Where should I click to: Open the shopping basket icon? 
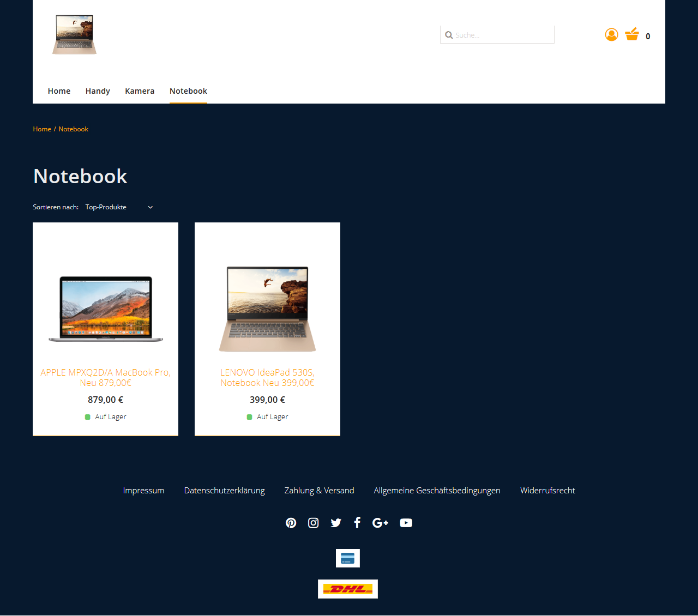632,34
